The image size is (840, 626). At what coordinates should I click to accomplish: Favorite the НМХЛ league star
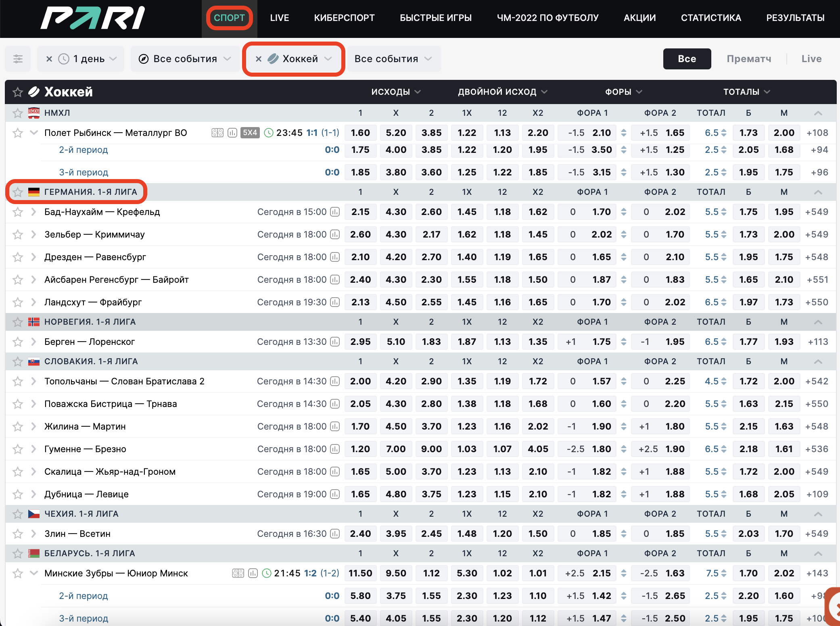17,113
